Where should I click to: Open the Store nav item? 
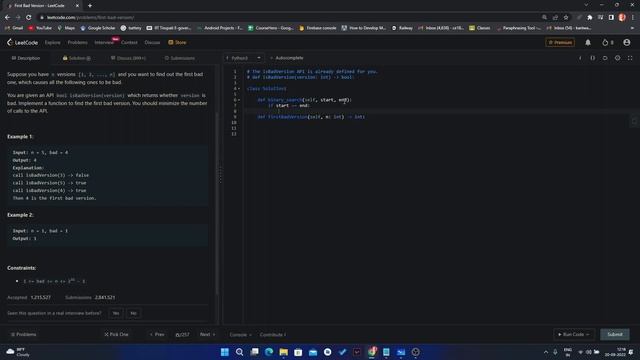coord(177,42)
